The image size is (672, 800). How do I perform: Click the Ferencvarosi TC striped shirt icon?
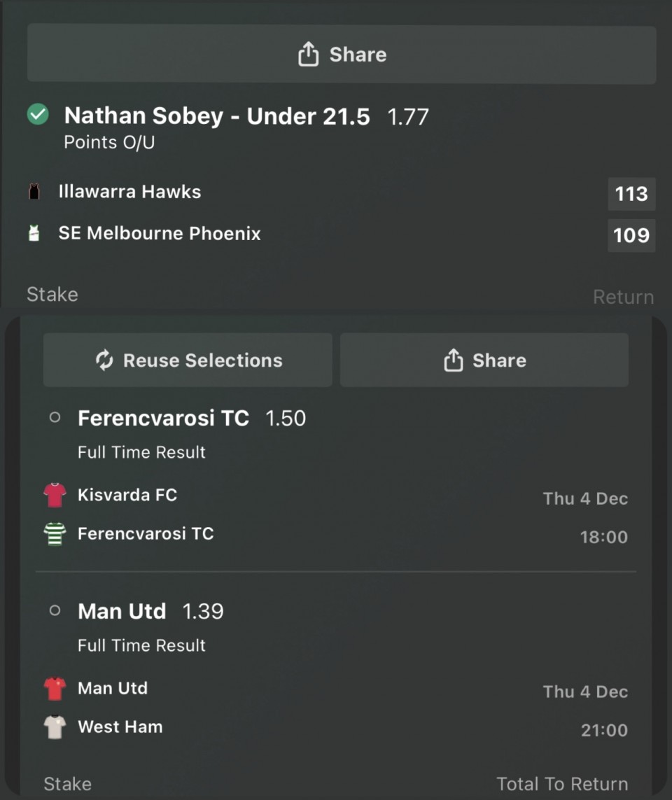[x=55, y=534]
